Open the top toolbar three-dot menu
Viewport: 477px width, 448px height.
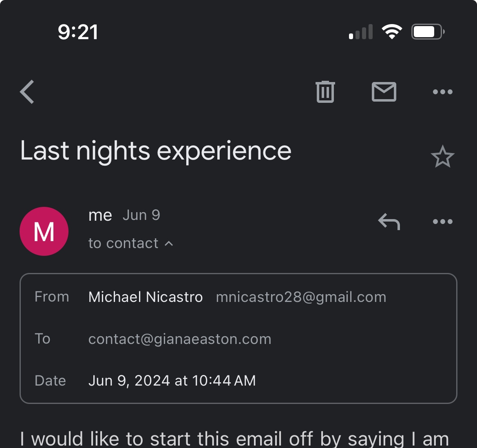point(442,92)
